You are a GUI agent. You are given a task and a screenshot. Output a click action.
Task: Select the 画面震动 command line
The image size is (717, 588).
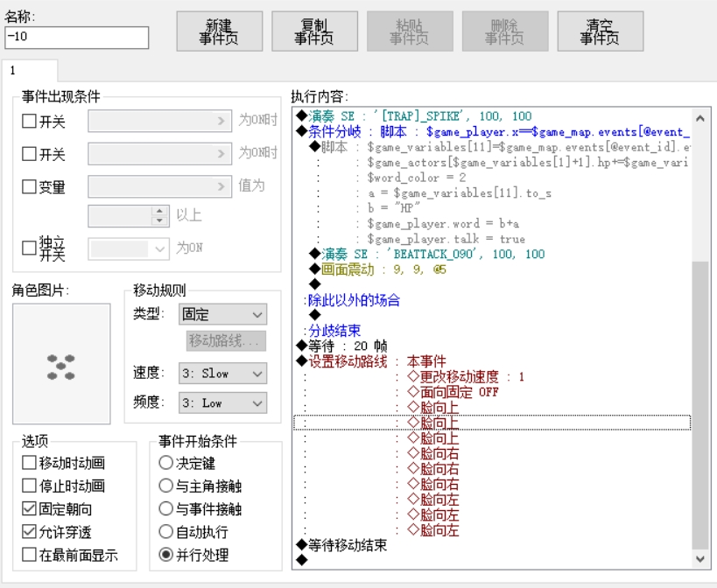tap(492, 269)
